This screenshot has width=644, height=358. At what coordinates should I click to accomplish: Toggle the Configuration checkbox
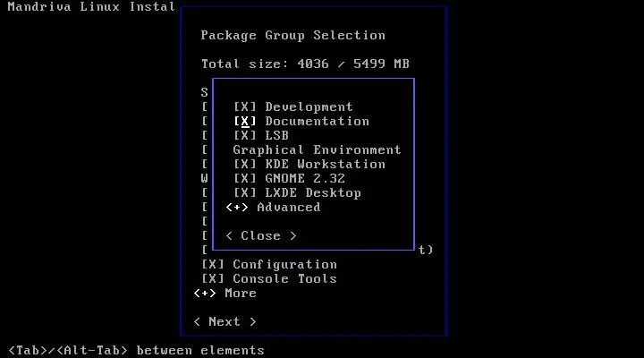click(x=213, y=264)
